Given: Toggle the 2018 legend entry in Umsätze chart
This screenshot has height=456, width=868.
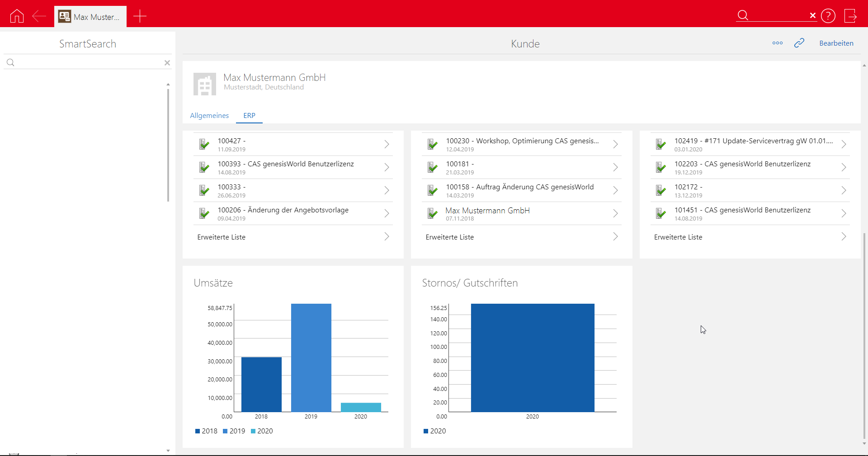Looking at the screenshot, I should click(x=206, y=431).
